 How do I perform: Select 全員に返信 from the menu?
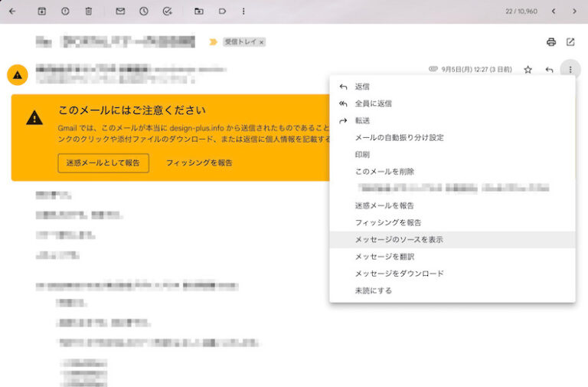coord(452,103)
